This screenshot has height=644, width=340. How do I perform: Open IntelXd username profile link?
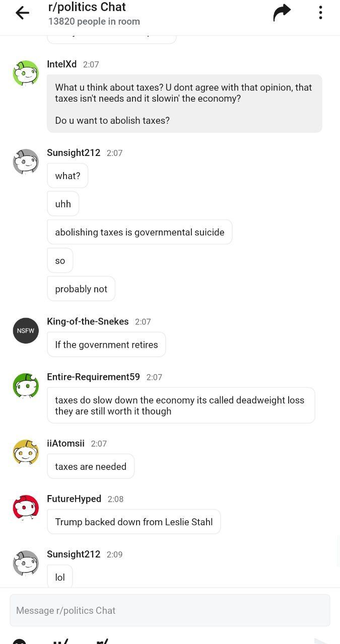[62, 64]
